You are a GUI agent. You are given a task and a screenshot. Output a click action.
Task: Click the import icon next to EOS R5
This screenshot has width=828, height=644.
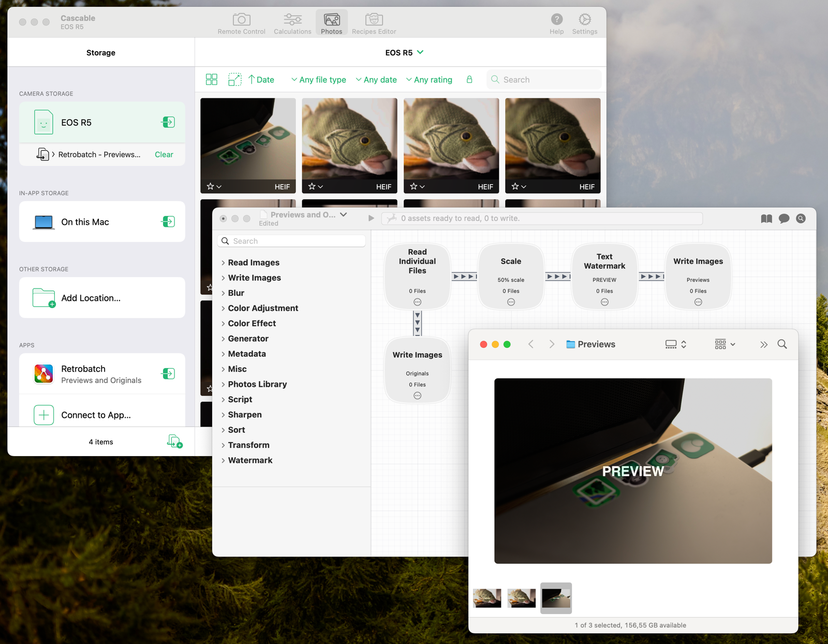pos(168,122)
